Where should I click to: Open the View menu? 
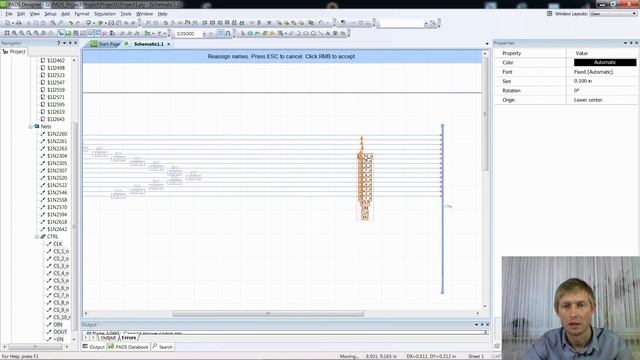[35, 13]
